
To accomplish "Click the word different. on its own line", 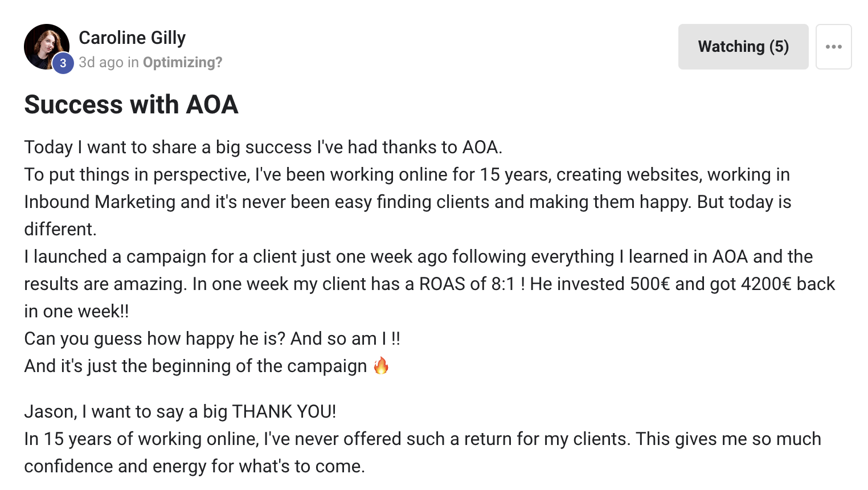I will (x=60, y=229).
